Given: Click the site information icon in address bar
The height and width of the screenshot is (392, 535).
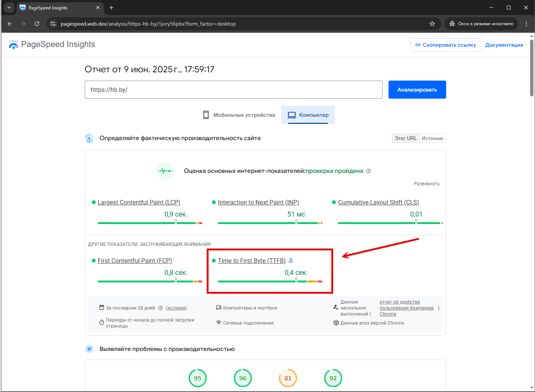Looking at the screenshot, I should tap(53, 24).
